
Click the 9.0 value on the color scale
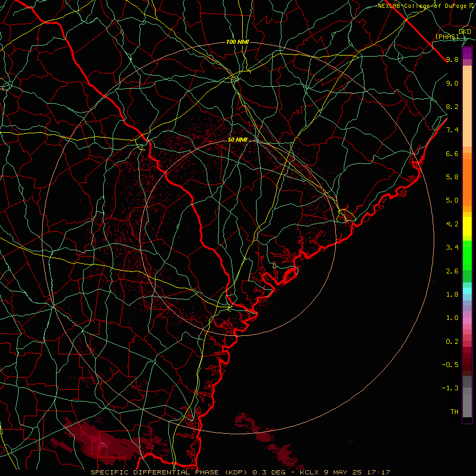(x=452, y=83)
